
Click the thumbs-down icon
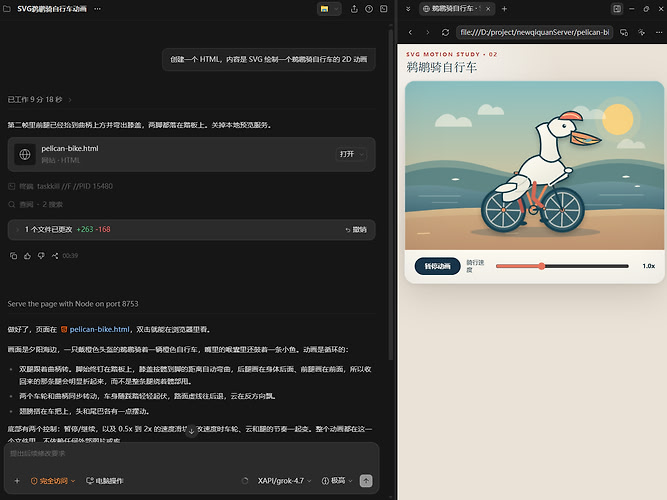[x=41, y=256]
